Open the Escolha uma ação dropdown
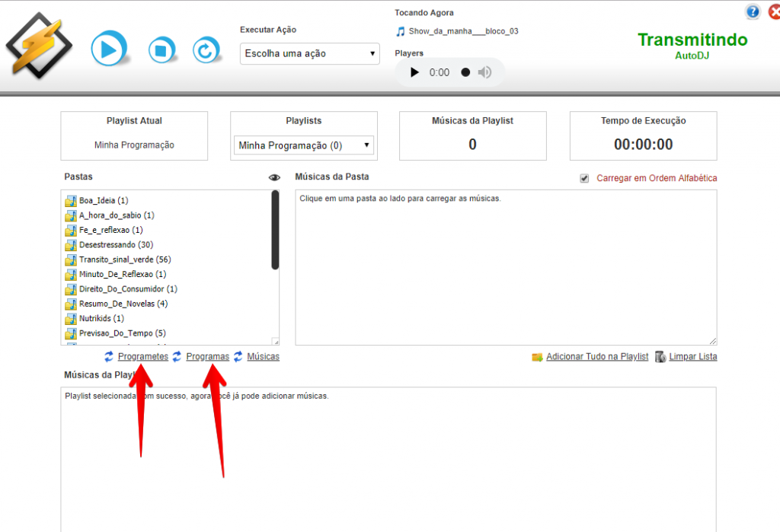This screenshot has width=780, height=532. point(309,54)
